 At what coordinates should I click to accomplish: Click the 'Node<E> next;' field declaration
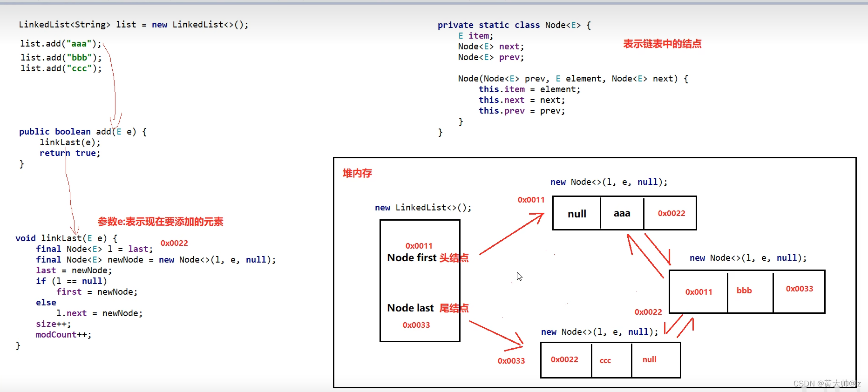click(x=491, y=47)
